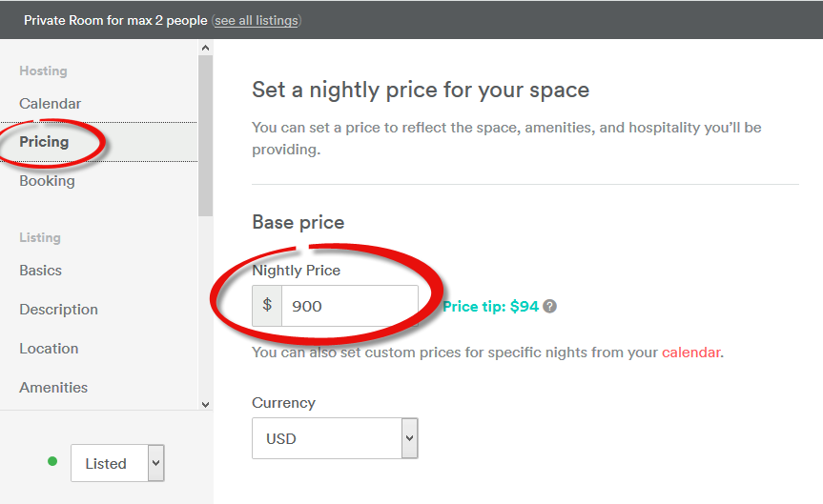Click the green listed status dot
Screen dimensions: 823x504
tap(52, 462)
